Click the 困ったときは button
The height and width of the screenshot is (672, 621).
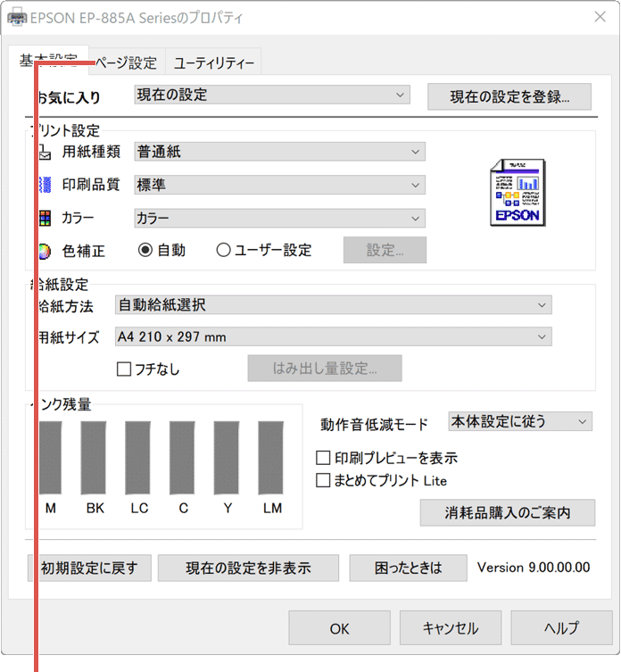coord(408,568)
